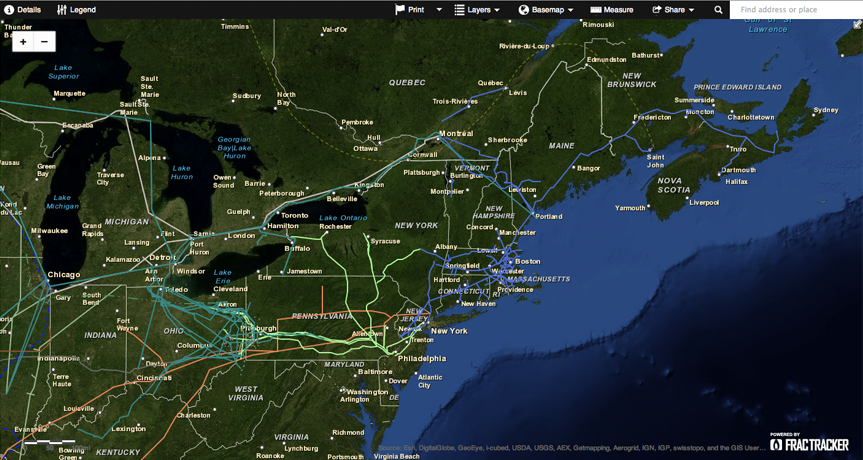Open the Basemap dropdown selector
Viewport: 863px width, 460px height.
546,10
